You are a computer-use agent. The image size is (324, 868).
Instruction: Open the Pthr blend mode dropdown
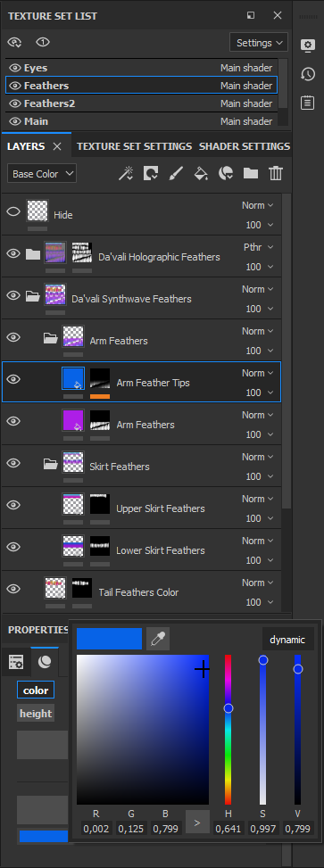point(258,247)
